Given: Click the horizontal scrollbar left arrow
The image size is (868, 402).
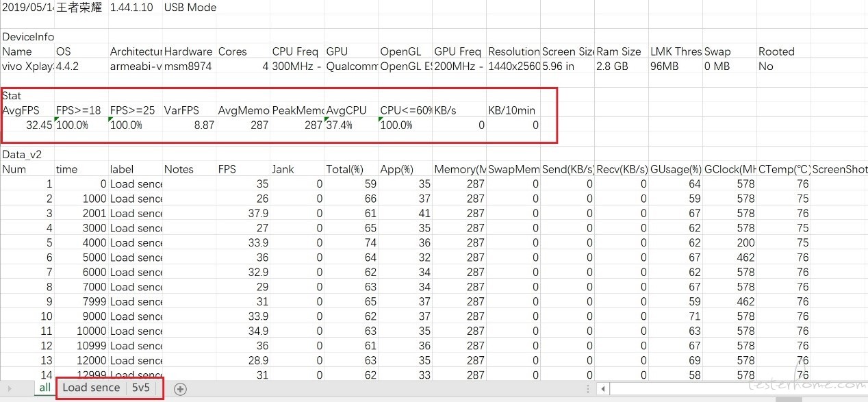Looking at the screenshot, I should coord(603,389).
